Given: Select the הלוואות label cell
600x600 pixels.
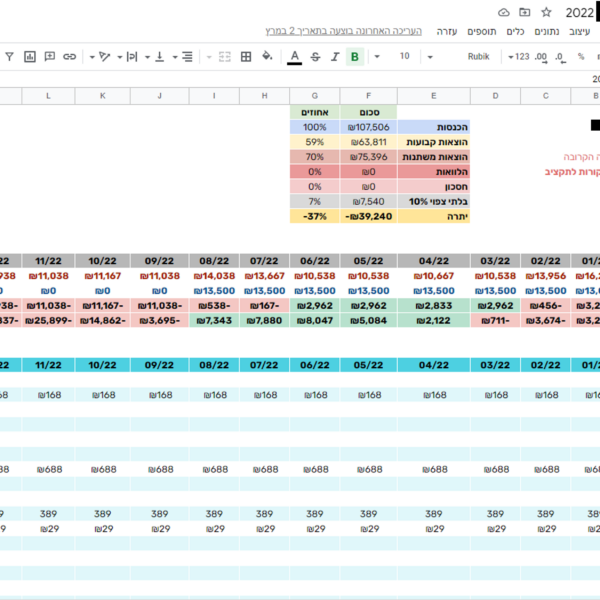Looking at the screenshot, I should tap(434, 172).
